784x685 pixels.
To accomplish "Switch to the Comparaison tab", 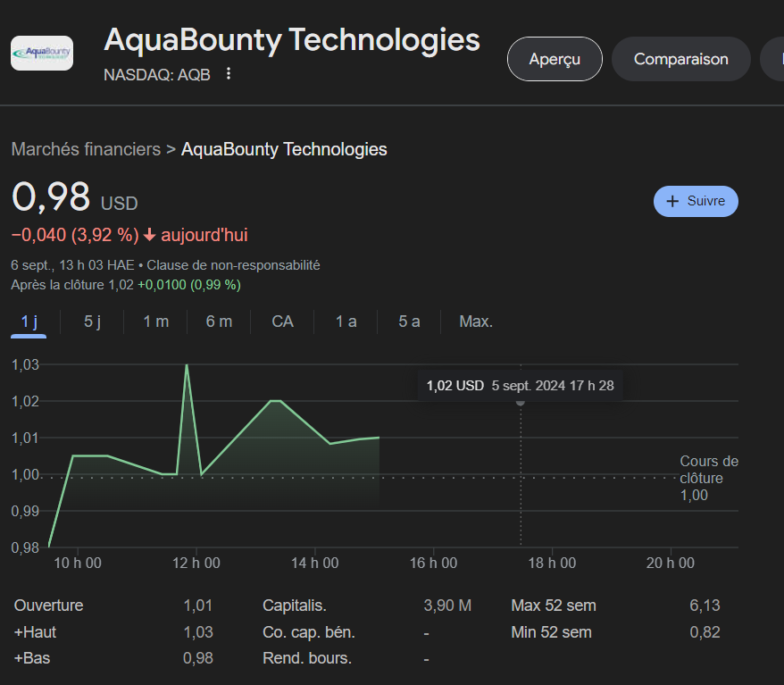I will pyautogui.click(x=681, y=59).
